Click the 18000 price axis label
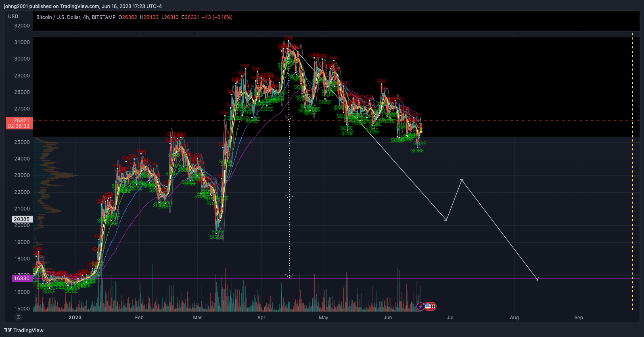This screenshot has height=337, width=644. [22, 259]
